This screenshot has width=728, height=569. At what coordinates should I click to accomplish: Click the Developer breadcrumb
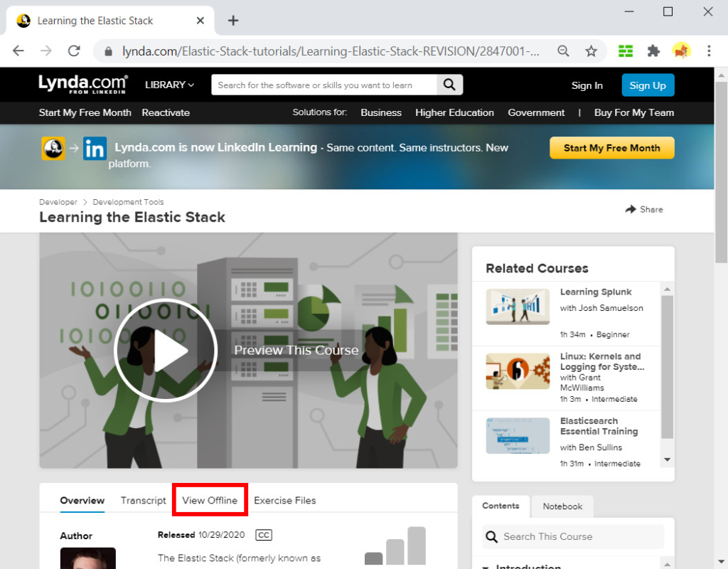click(x=58, y=202)
